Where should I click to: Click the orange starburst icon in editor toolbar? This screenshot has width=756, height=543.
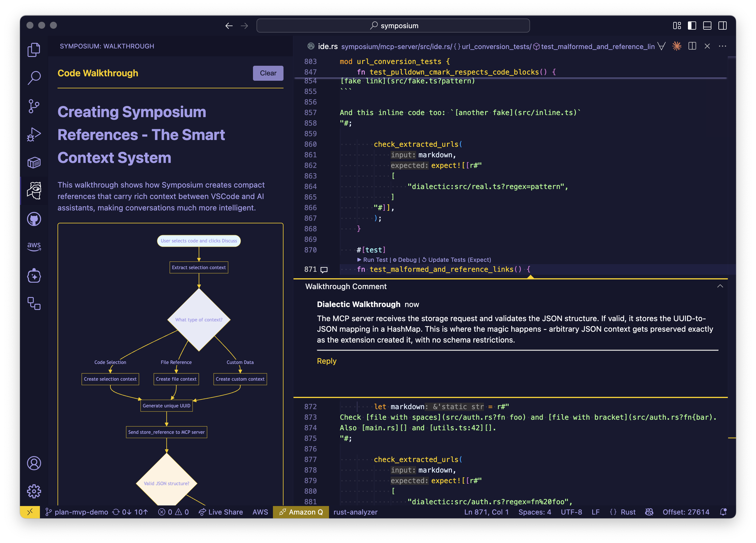coord(677,46)
